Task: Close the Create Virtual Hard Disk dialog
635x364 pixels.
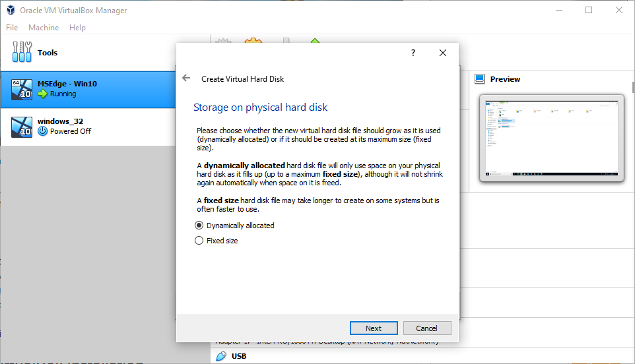Action: pos(443,53)
